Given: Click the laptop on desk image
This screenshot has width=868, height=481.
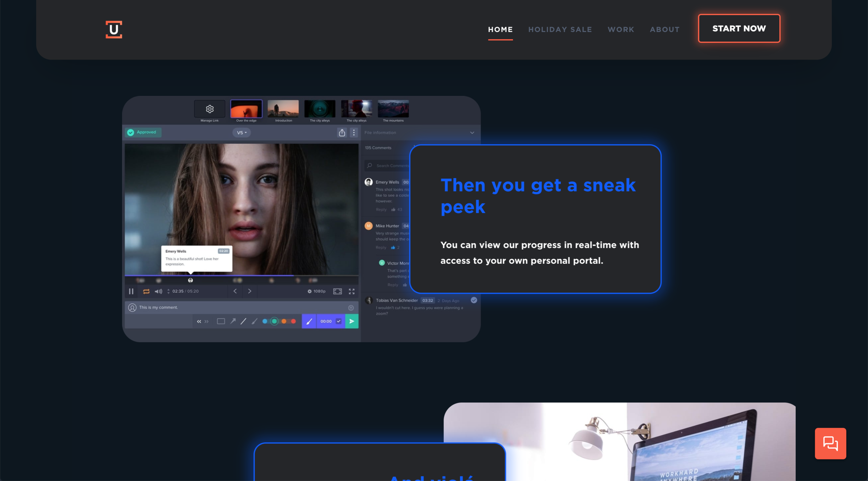Looking at the screenshot, I should pos(620,442).
